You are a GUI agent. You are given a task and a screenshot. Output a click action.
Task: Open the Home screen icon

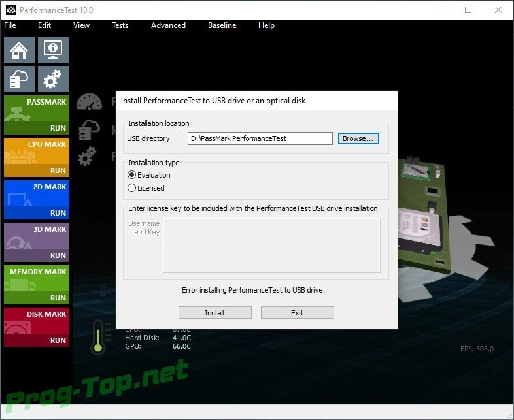[x=19, y=50]
